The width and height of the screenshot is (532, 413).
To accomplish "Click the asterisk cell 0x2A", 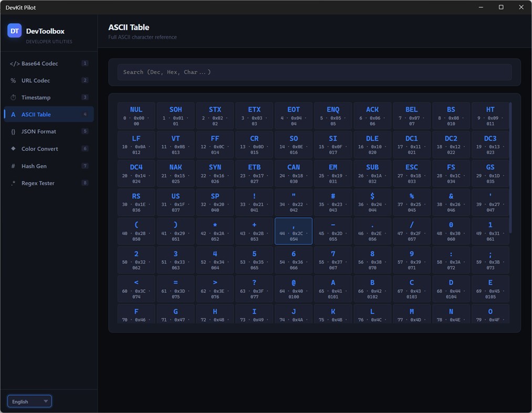I will click(215, 231).
